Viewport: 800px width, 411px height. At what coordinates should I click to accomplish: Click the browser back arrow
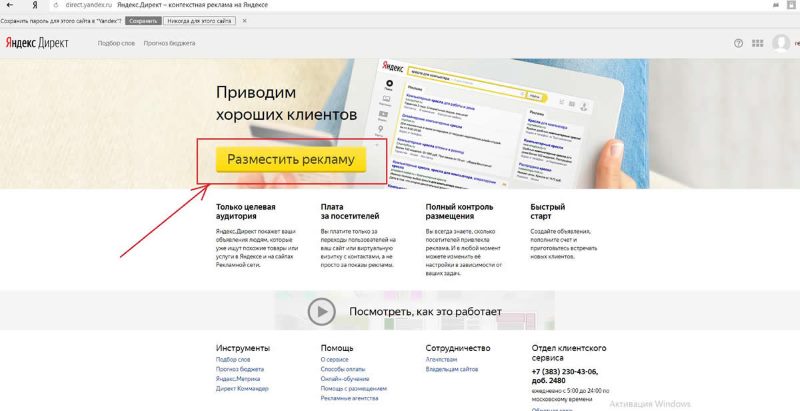(x=10, y=5)
